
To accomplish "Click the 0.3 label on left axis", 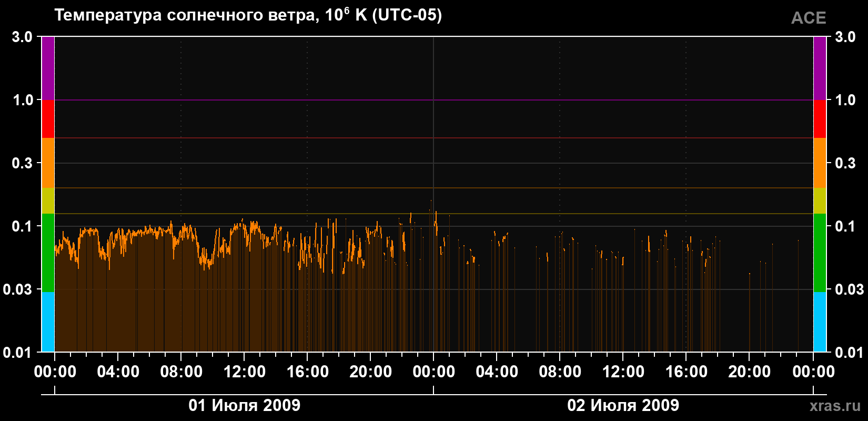I will coord(23,163).
